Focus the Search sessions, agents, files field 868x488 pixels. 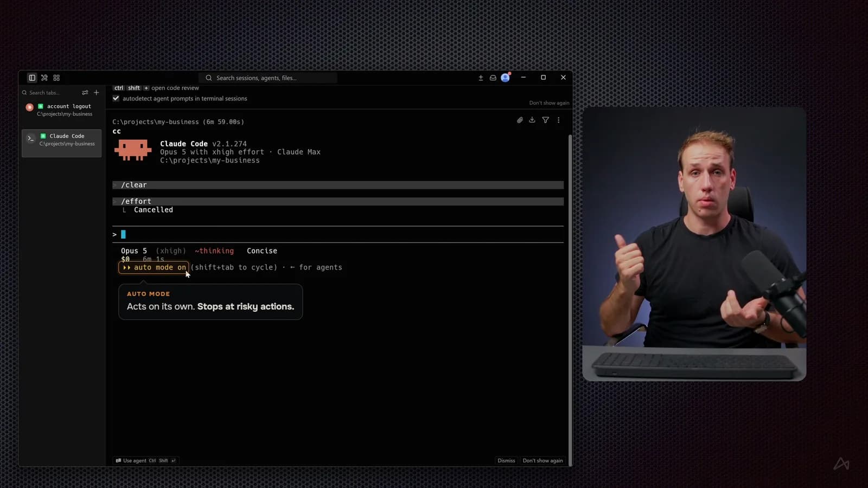pyautogui.click(x=268, y=78)
